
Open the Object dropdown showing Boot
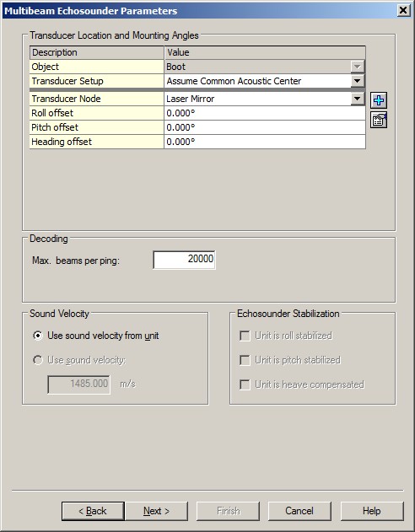(x=357, y=67)
